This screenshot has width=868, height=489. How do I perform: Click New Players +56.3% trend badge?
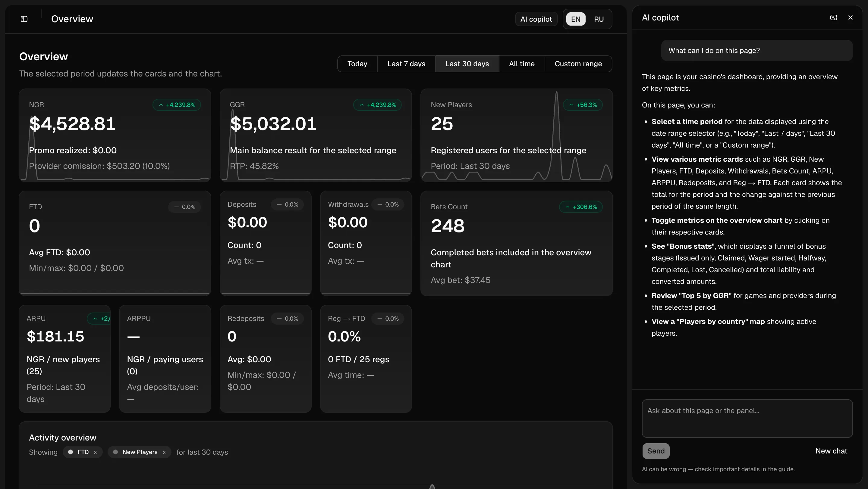point(583,105)
